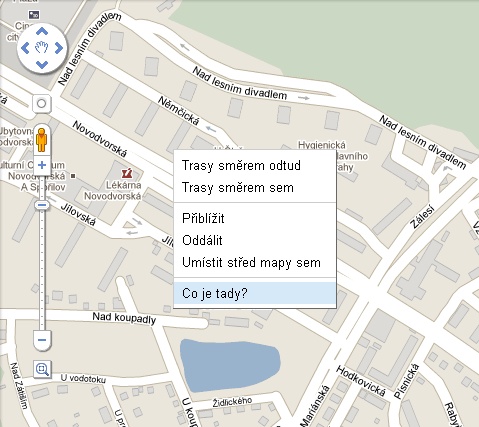Zoom in with the plus button
This screenshot has width=479, height=427.
pyautogui.click(x=42, y=165)
